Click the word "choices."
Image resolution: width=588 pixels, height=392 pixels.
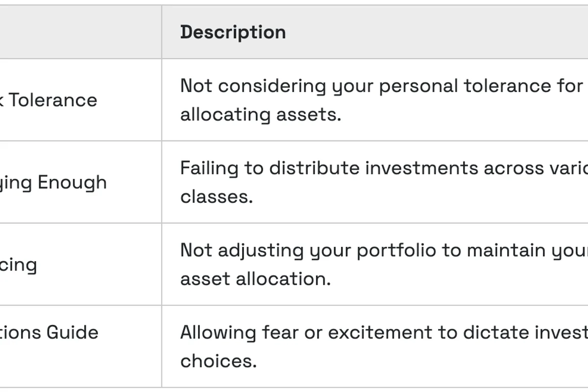[x=218, y=361]
